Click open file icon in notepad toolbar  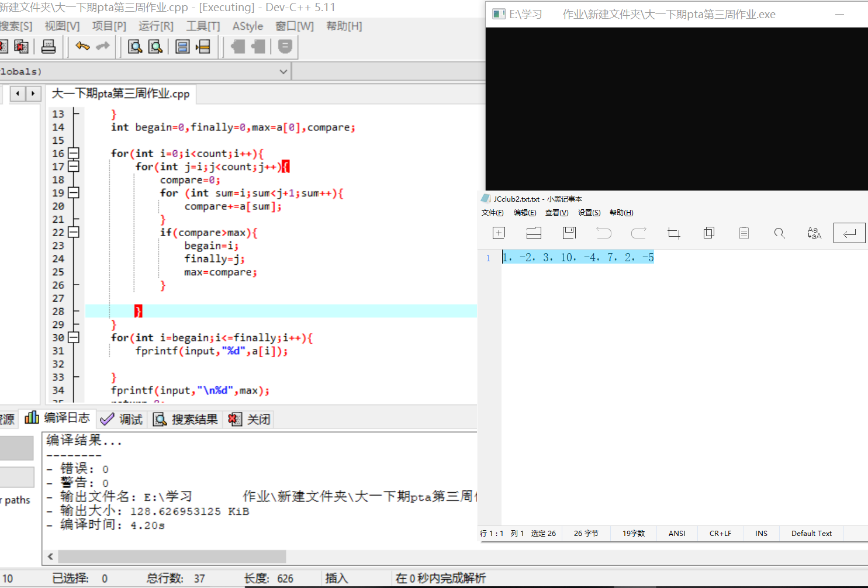pos(534,233)
